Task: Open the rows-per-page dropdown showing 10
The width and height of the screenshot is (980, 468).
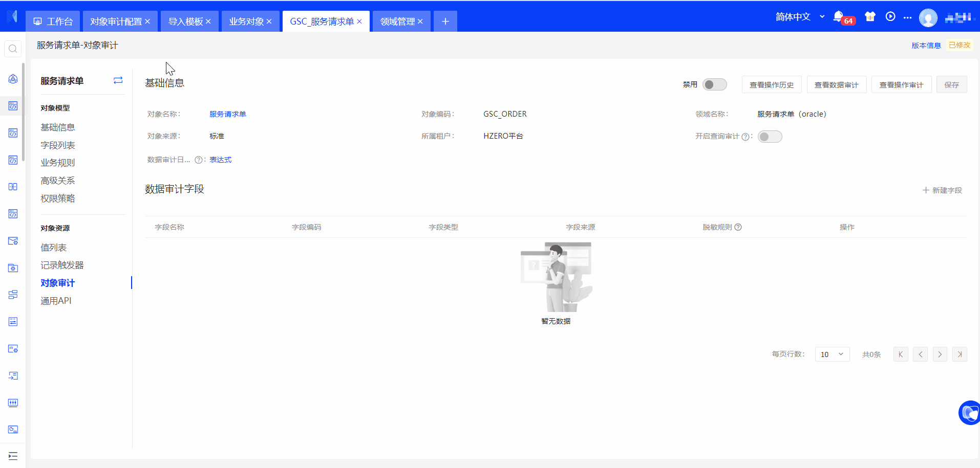Action: 833,354
